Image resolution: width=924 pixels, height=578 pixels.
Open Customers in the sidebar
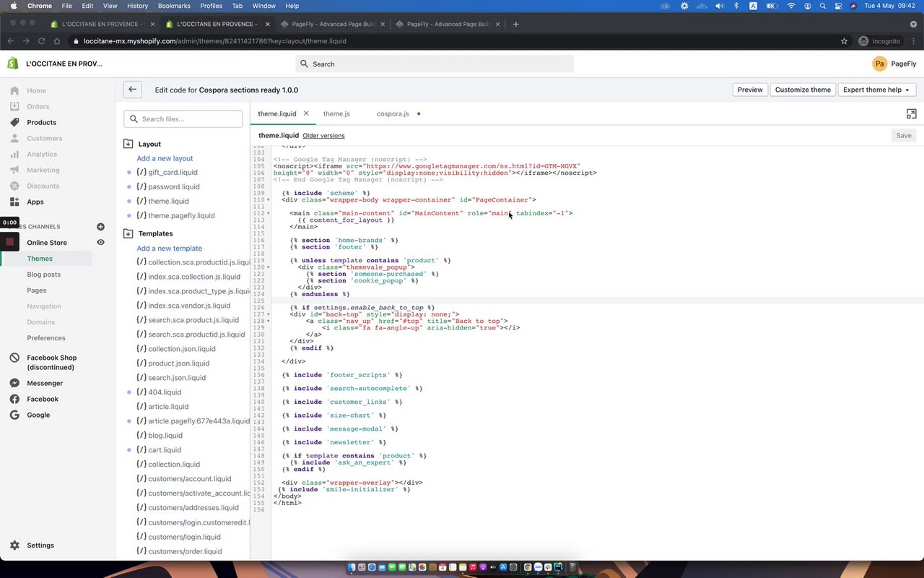pyautogui.click(x=44, y=138)
